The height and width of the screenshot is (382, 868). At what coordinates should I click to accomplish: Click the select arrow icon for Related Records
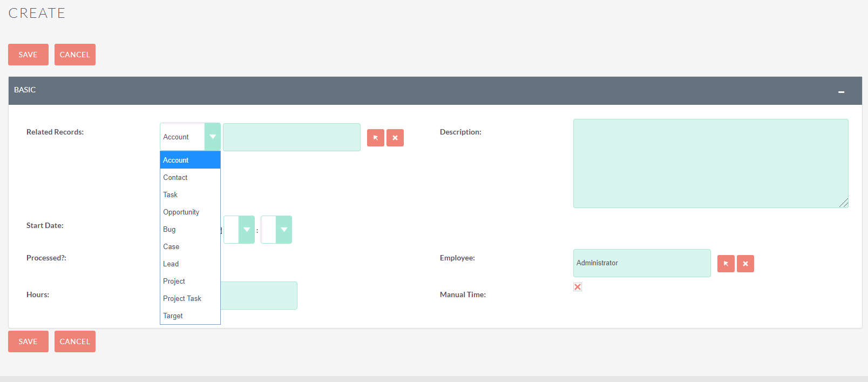click(x=376, y=138)
